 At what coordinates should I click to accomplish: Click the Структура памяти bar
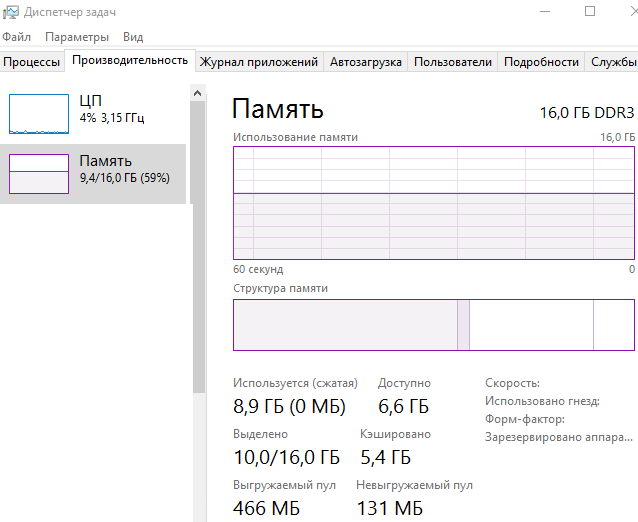click(x=434, y=325)
